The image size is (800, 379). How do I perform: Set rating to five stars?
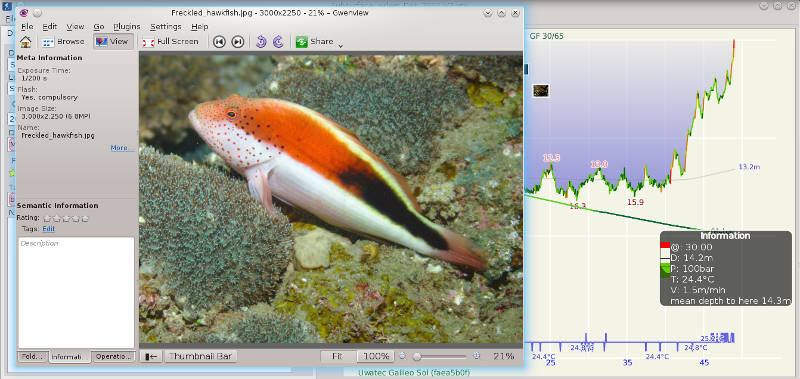(85, 218)
